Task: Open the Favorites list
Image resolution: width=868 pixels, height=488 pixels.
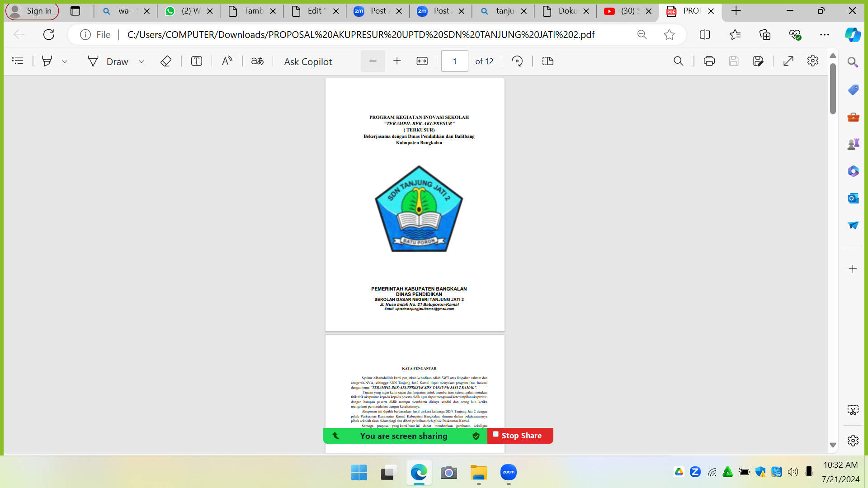Action: click(735, 34)
